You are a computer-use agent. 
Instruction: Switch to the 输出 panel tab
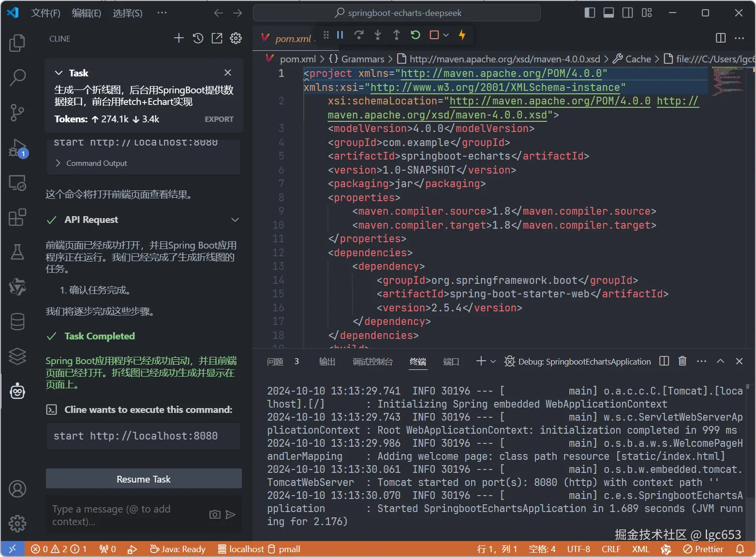tap(327, 362)
